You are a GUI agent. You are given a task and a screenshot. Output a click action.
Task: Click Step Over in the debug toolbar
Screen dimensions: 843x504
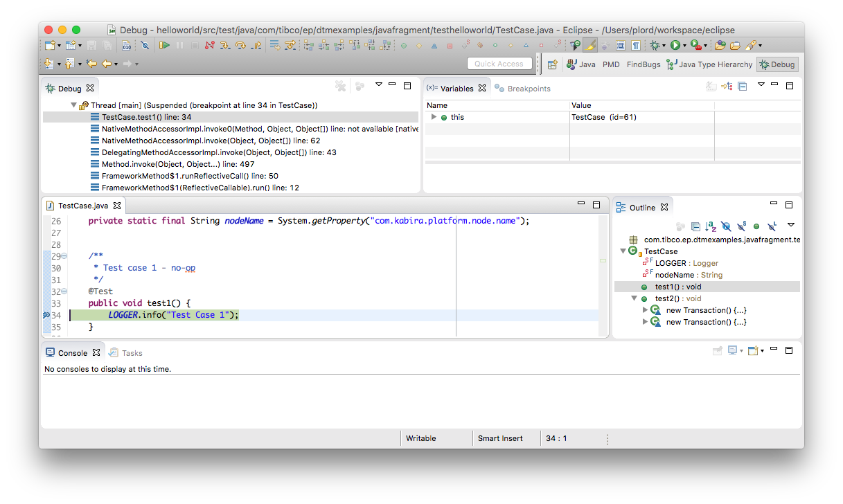pos(240,45)
